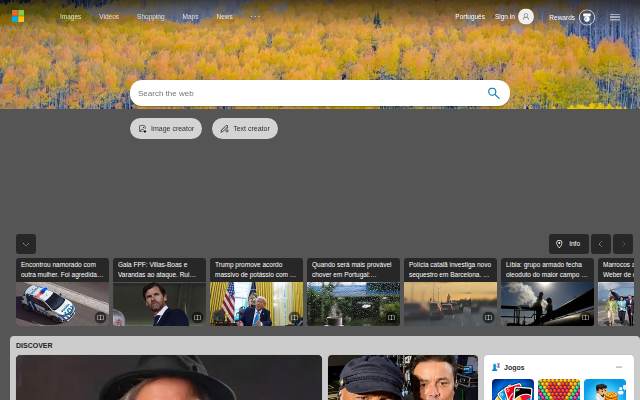
Task: Open the 'Gala FPF: Villas-Boas' news card
Action: coord(159,292)
